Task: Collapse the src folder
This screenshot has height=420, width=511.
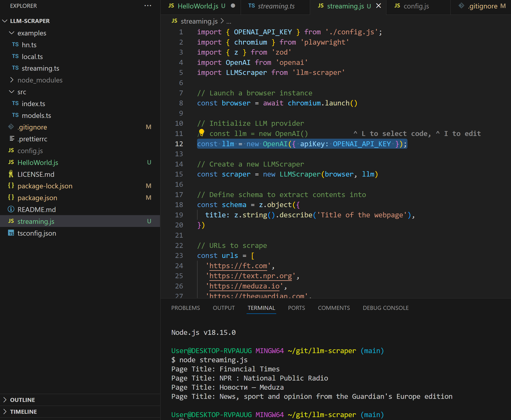Action: (x=11, y=92)
